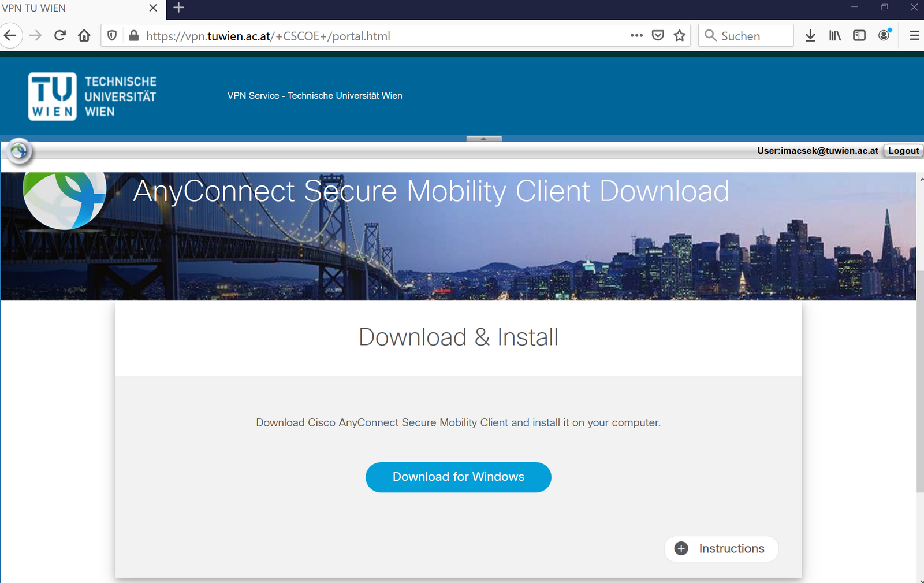Viewport: 924px width, 583px height.
Task: Collapse the header with small arrow handle
Action: (x=484, y=139)
